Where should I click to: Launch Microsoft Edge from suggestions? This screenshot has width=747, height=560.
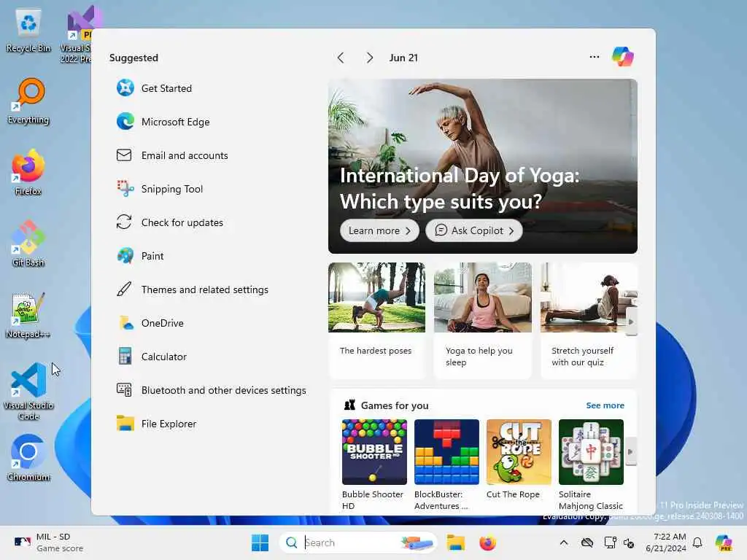click(x=163, y=122)
